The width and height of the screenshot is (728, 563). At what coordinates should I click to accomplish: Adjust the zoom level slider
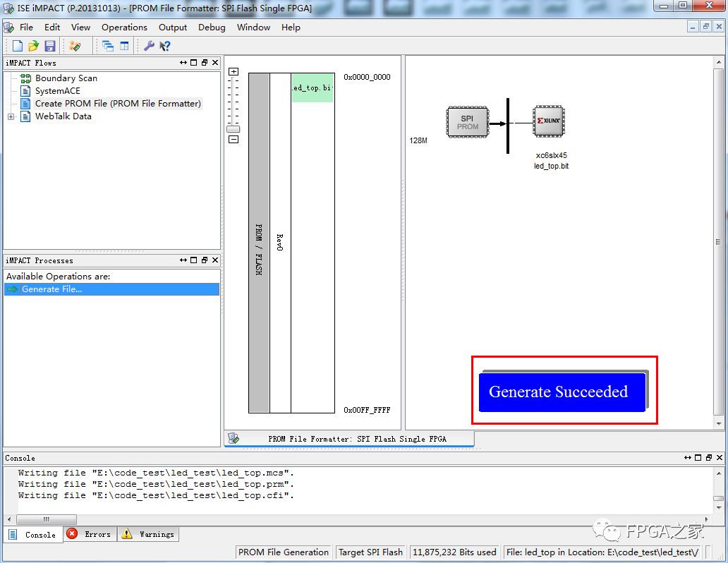[x=233, y=129]
